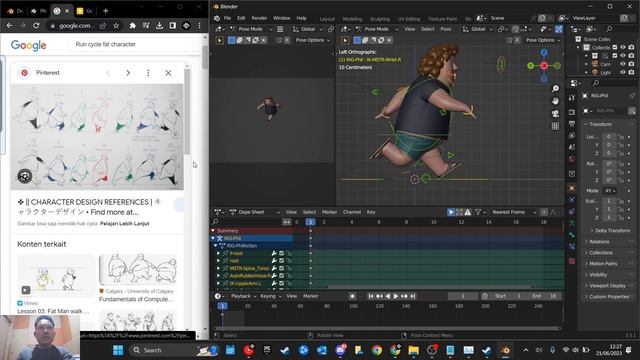Click the Blender icon in the taskbar
The height and width of the screenshot is (360, 640).
505,350
